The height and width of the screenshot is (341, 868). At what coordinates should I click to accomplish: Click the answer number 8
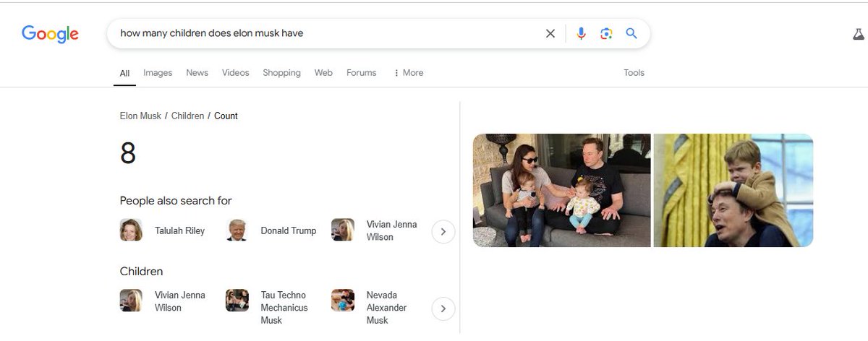[128, 153]
